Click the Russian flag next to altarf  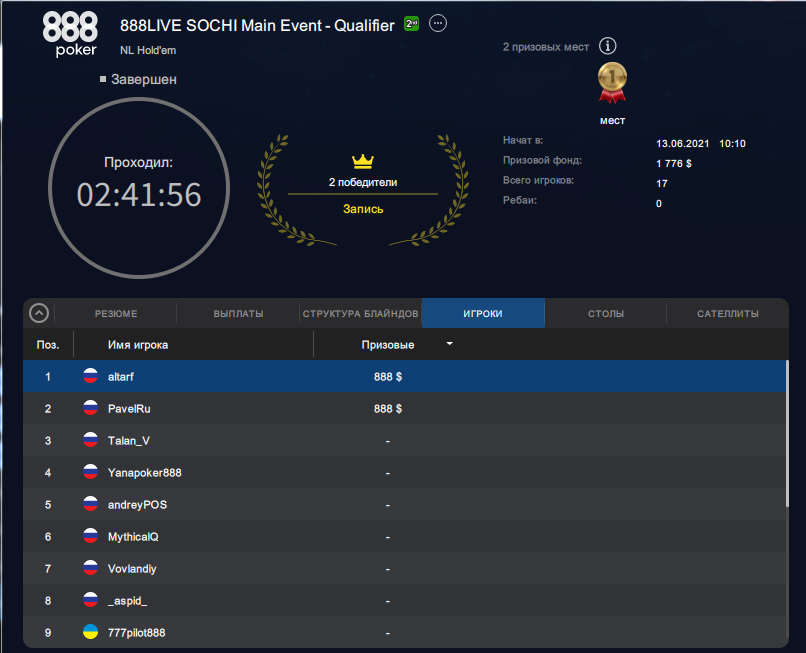pyautogui.click(x=90, y=377)
